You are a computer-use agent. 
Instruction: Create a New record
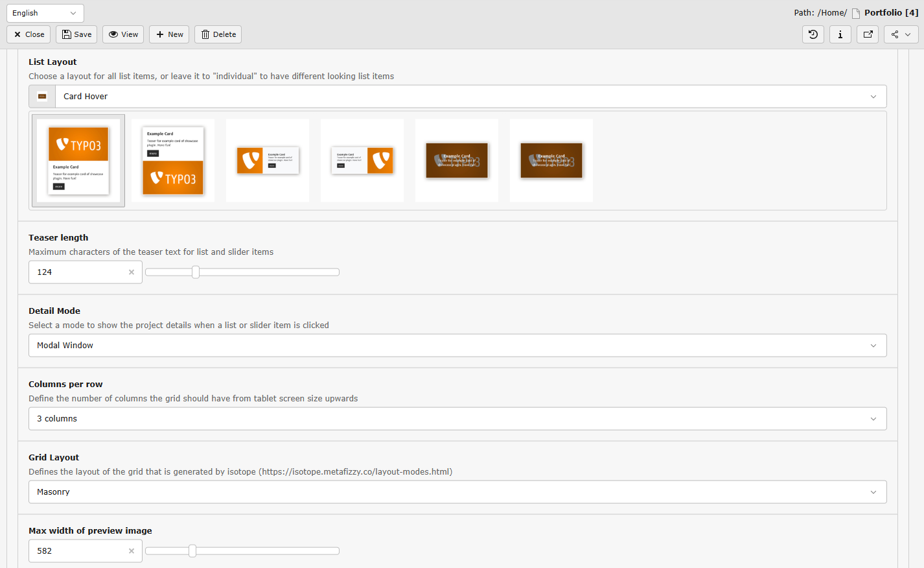click(169, 34)
